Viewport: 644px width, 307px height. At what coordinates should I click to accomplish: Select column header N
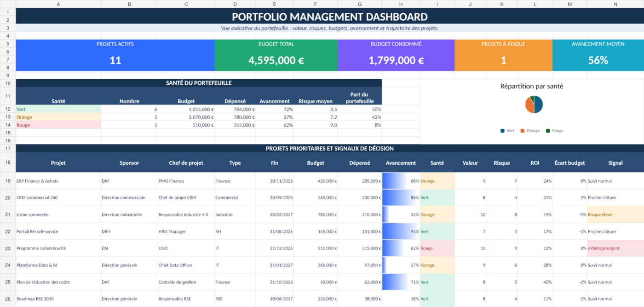click(615, 4)
